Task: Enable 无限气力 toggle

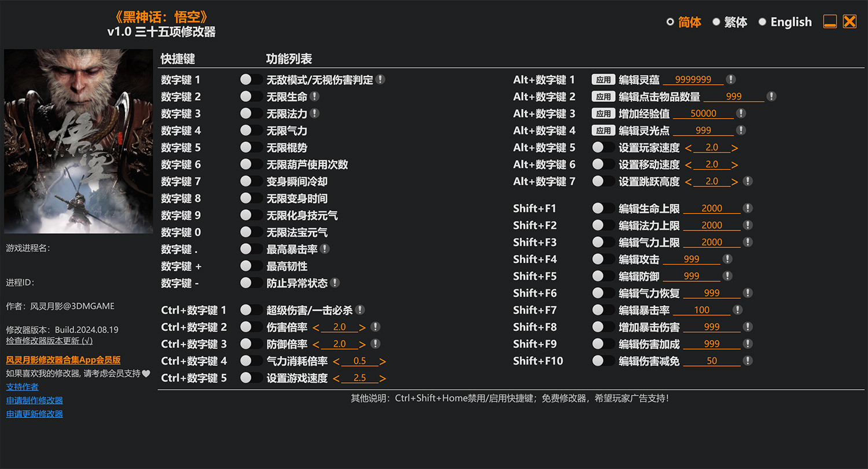Action: coord(251,130)
